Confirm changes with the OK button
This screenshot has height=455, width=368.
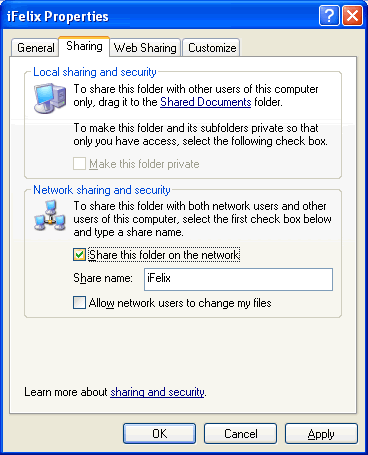pos(159,433)
